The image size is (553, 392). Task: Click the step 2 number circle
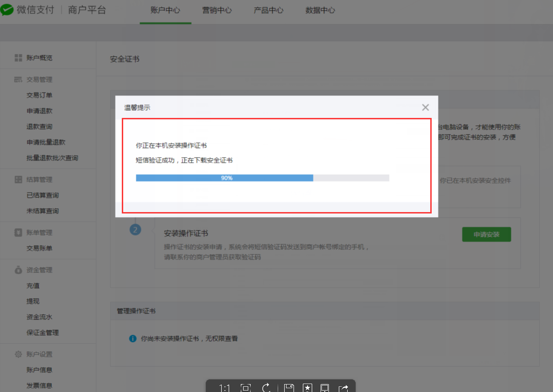click(135, 229)
